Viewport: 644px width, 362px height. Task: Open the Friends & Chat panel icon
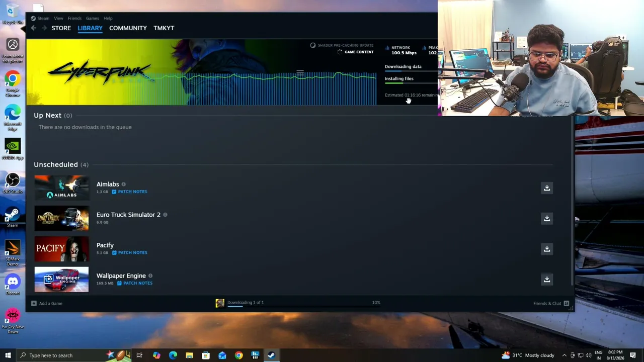[x=567, y=303]
